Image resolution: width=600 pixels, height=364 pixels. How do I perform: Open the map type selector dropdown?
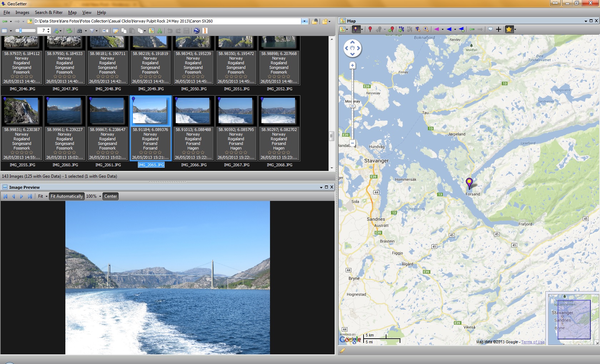pyautogui.click(x=347, y=30)
